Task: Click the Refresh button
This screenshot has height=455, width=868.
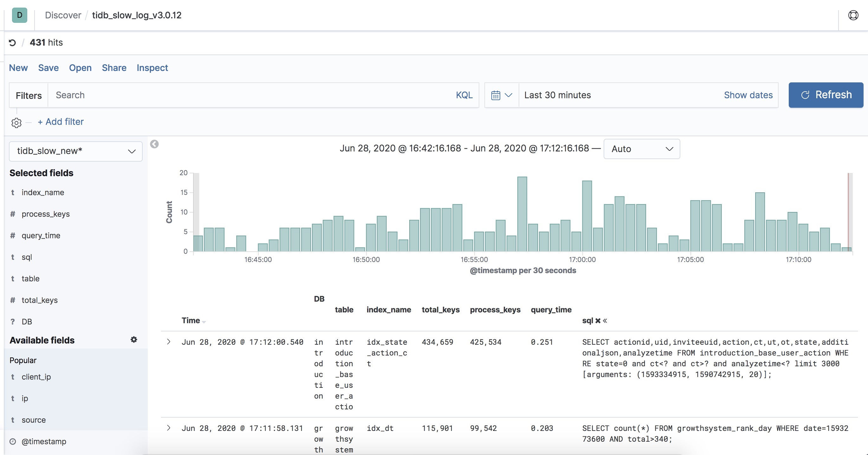Action: click(826, 95)
